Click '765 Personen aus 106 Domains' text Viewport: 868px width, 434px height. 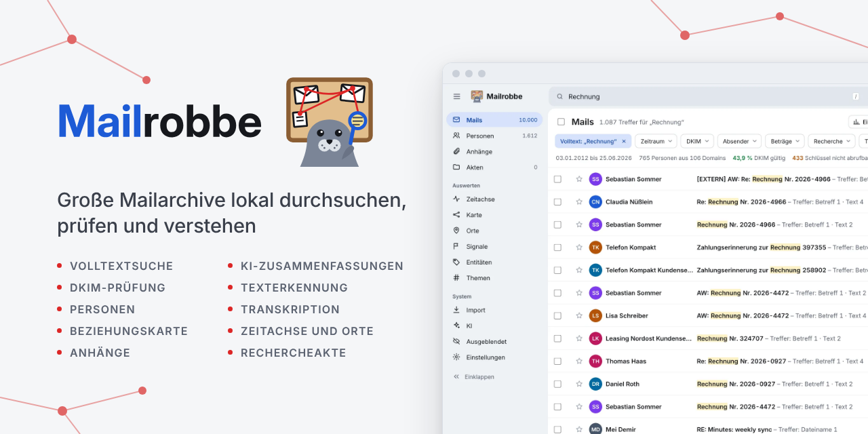[682, 158]
